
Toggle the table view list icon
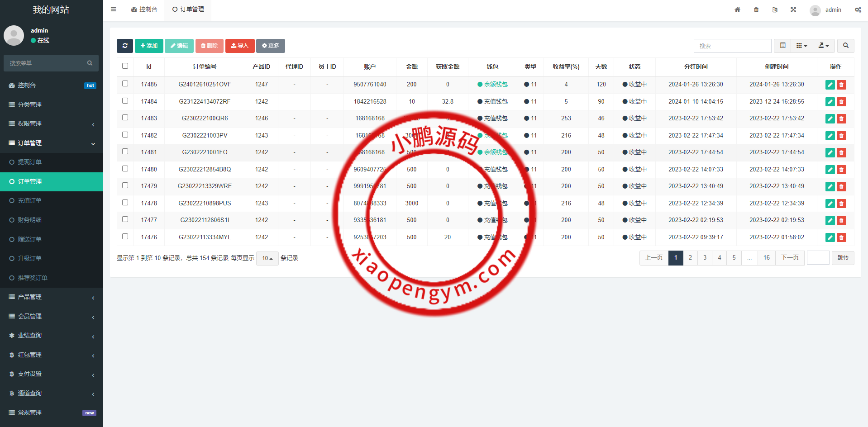782,46
